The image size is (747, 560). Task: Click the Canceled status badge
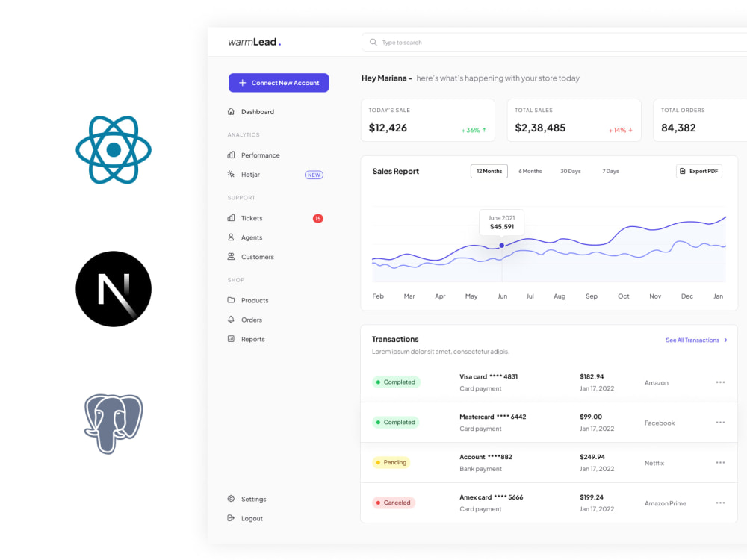394,503
